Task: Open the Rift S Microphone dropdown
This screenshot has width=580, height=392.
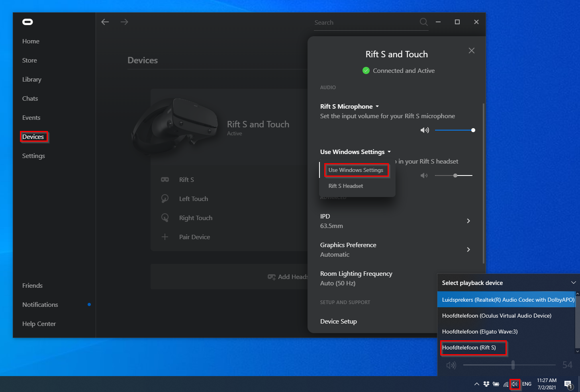Action: [350, 106]
